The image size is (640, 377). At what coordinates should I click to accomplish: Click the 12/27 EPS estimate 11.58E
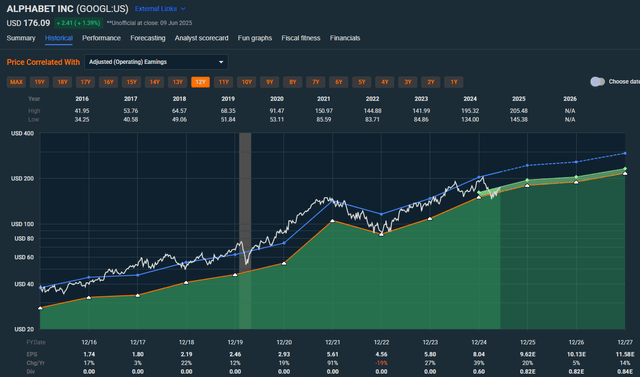click(625, 355)
